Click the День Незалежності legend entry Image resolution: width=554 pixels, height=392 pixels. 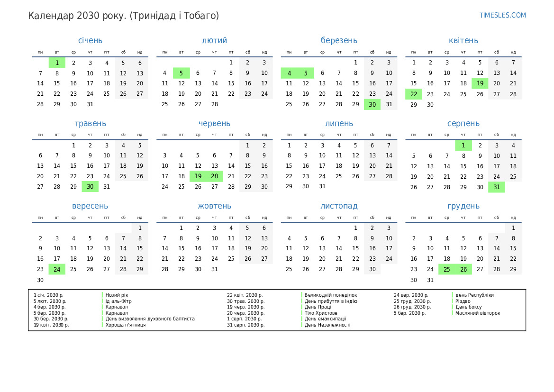(327, 325)
